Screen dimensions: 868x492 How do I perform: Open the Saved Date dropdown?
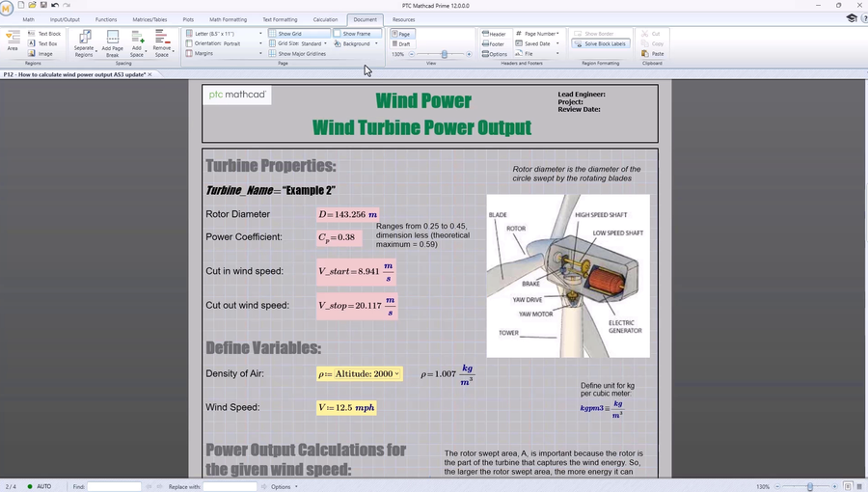(x=537, y=43)
